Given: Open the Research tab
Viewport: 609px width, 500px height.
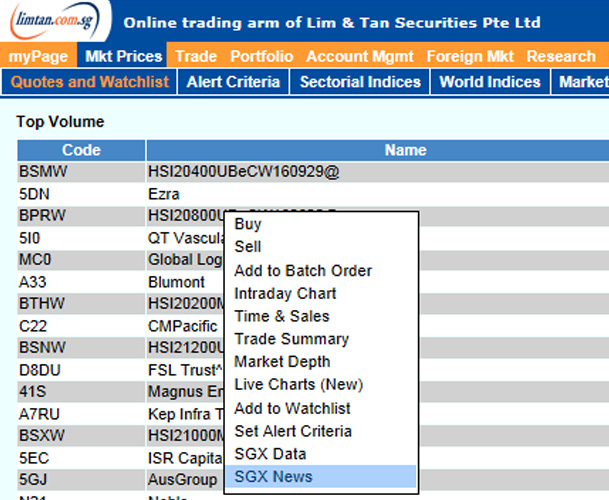Looking at the screenshot, I should pos(561,56).
